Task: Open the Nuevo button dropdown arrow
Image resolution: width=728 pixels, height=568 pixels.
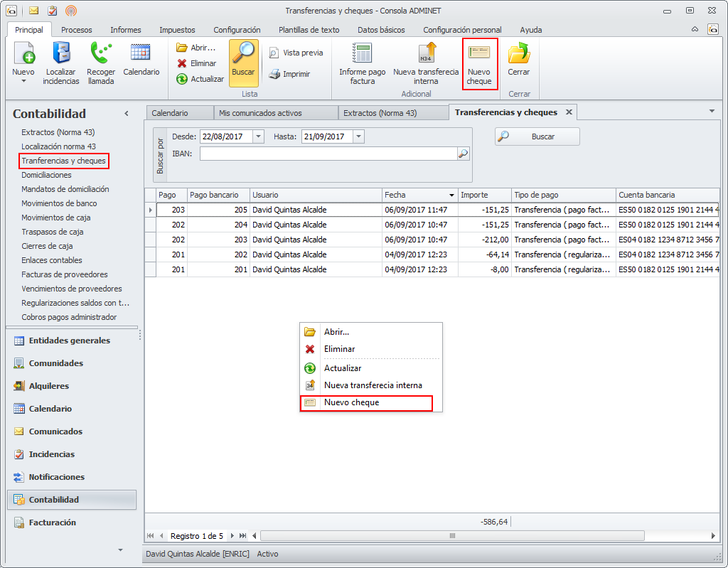Action: 23,81
